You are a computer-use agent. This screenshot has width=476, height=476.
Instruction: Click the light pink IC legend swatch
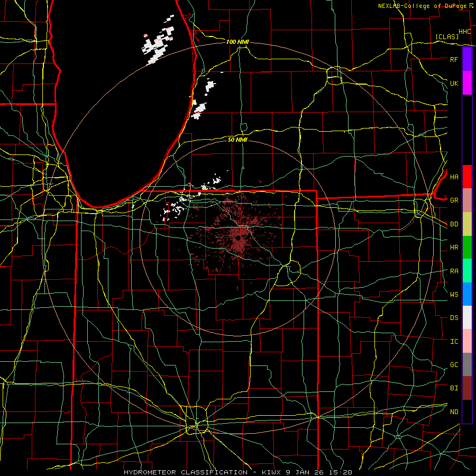pos(467,341)
